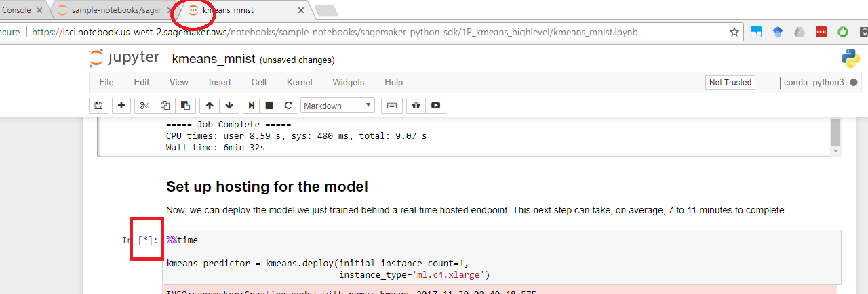This screenshot has height=294, width=868.
Task: Click the '(unsaved changes)' status text
Action: pos(297,60)
